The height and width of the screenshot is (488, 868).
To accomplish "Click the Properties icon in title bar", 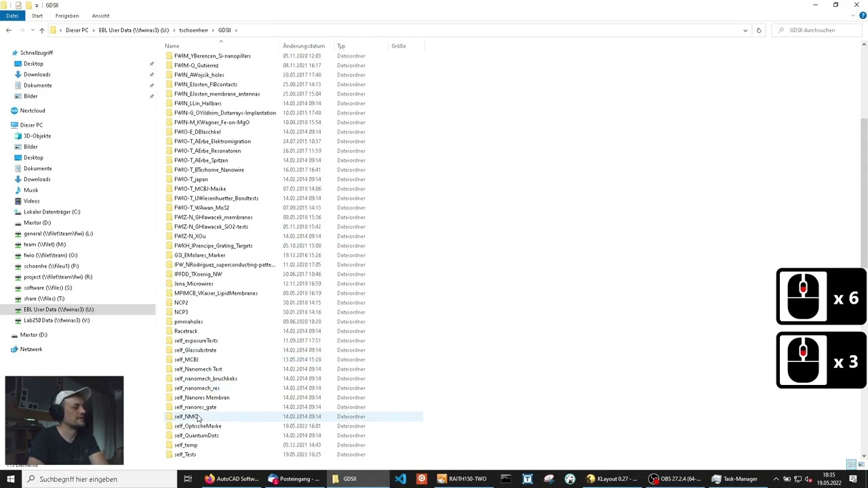I will tap(18, 5).
